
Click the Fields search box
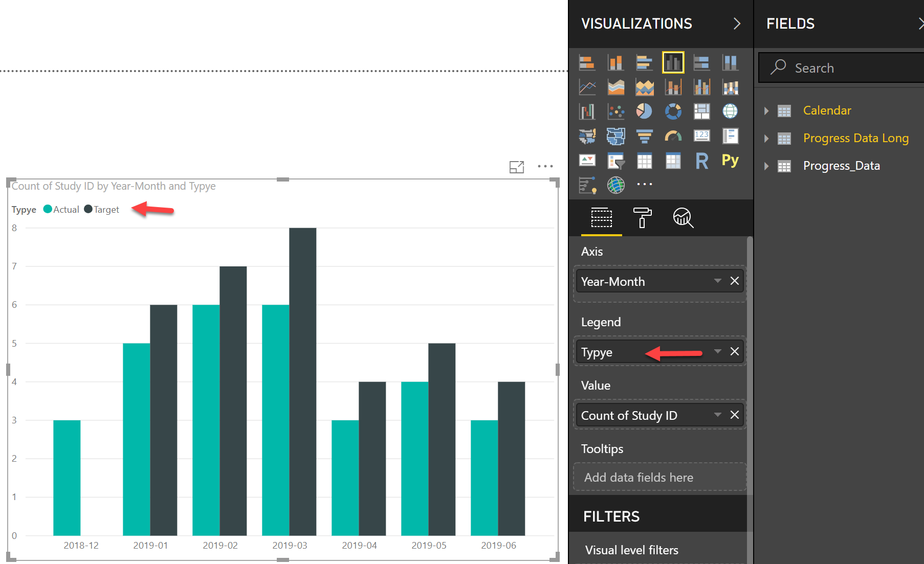tap(842, 67)
